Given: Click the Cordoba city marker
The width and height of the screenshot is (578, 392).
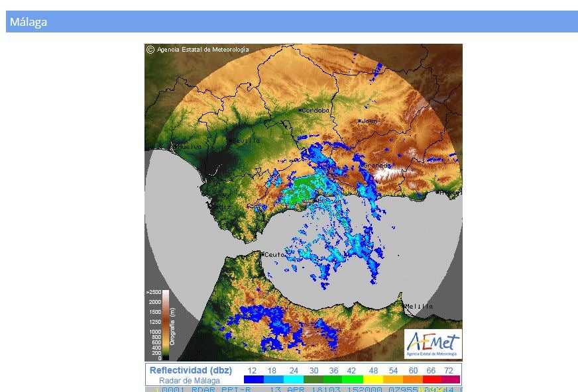Looking at the screenshot, I should [x=300, y=111].
